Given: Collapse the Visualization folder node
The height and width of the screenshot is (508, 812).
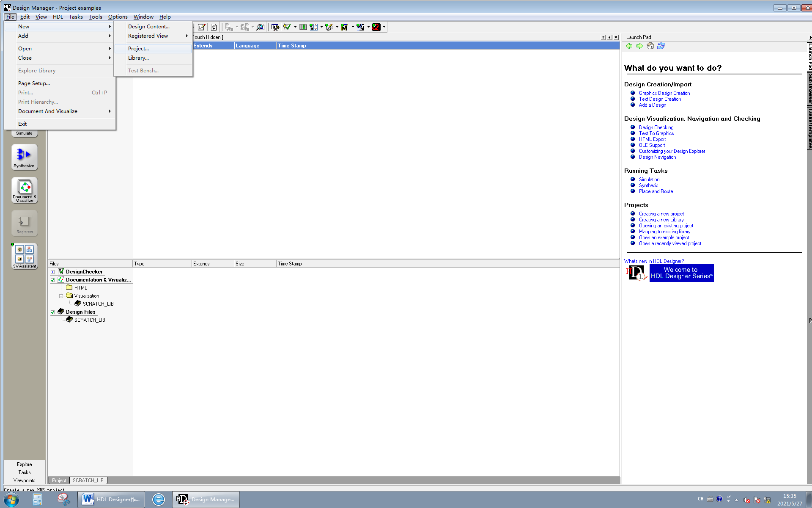Looking at the screenshot, I should (x=61, y=296).
